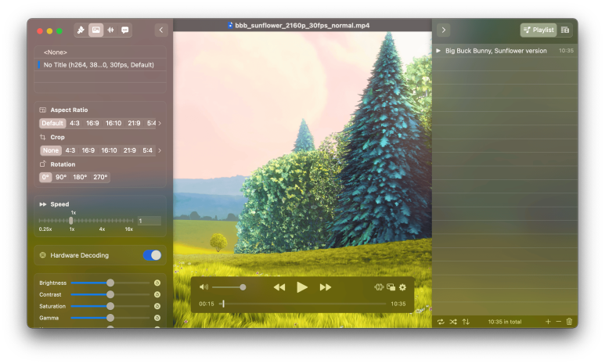Reset Gamma to default
The height and width of the screenshot is (364, 605).
coord(157,318)
